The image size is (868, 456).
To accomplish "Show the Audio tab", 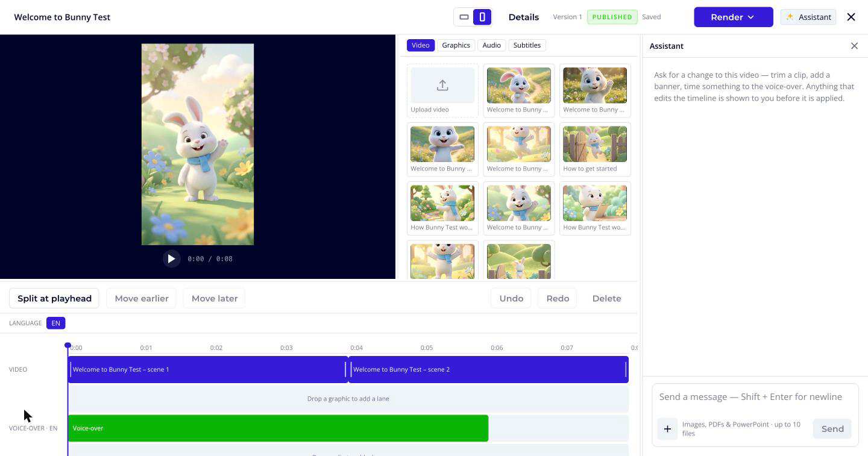I will click(491, 45).
